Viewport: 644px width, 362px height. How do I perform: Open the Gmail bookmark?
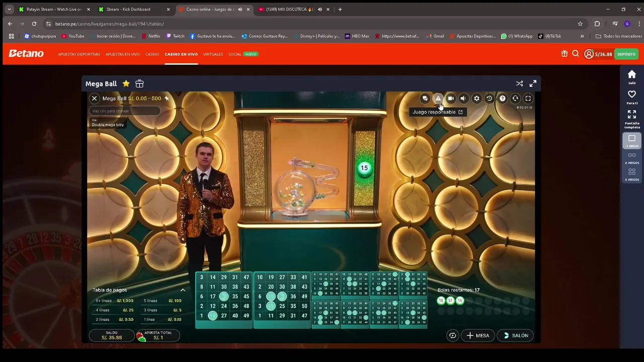point(435,36)
